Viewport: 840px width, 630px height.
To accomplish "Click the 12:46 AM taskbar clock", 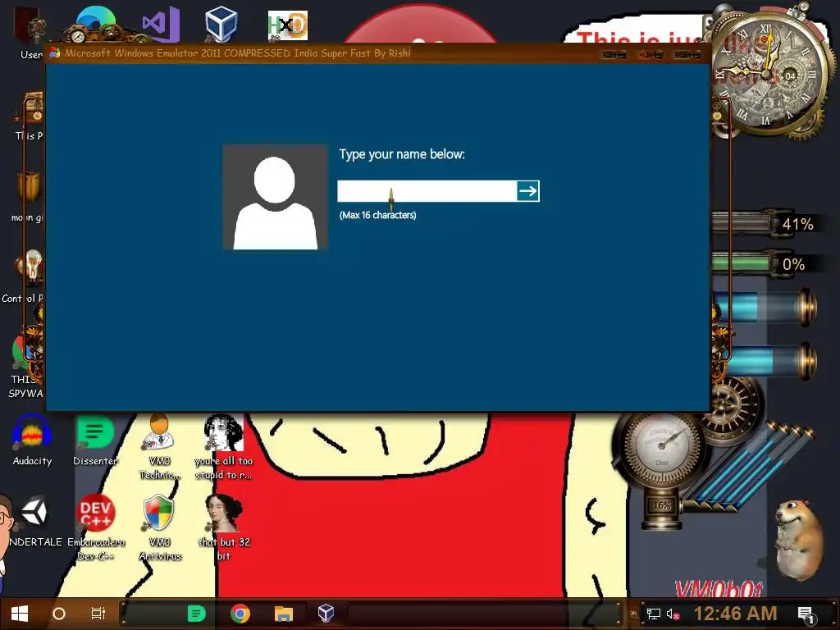I will [735, 614].
